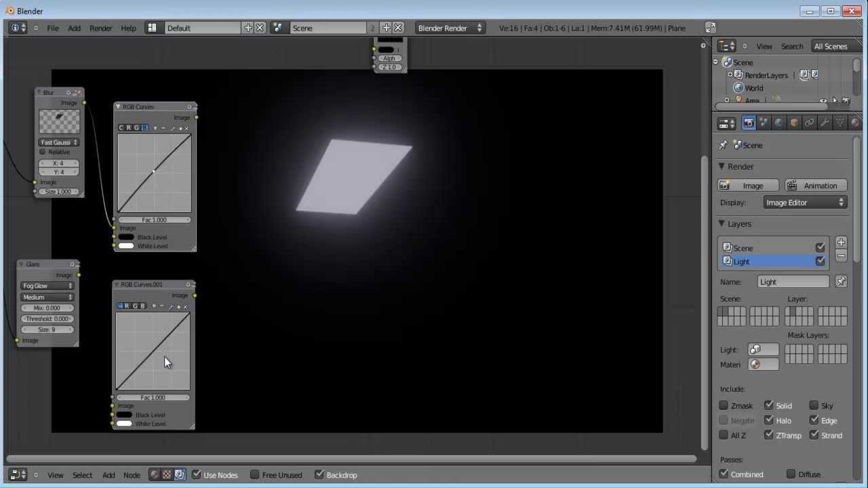The image size is (868, 488).
Task: Open the Select menu in node editor
Action: pyautogui.click(x=82, y=475)
